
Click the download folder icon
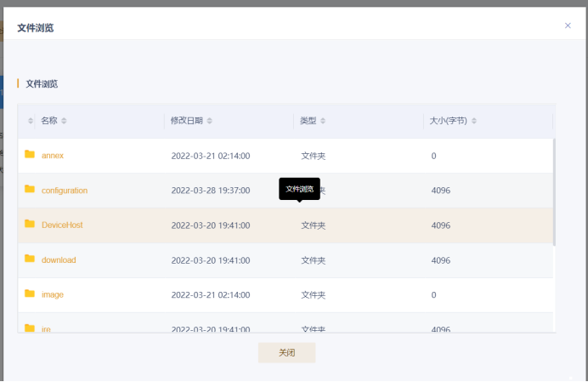(x=30, y=259)
